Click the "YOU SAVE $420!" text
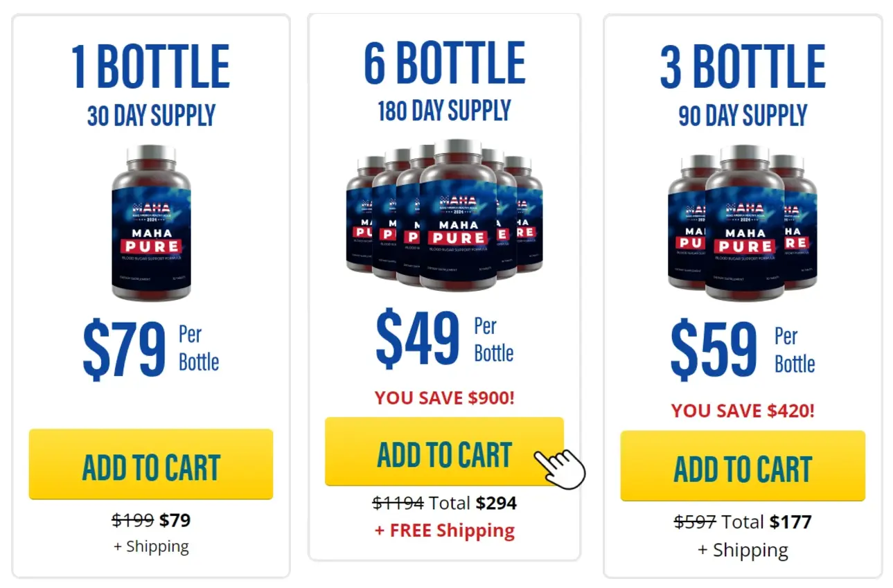 (x=742, y=411)
